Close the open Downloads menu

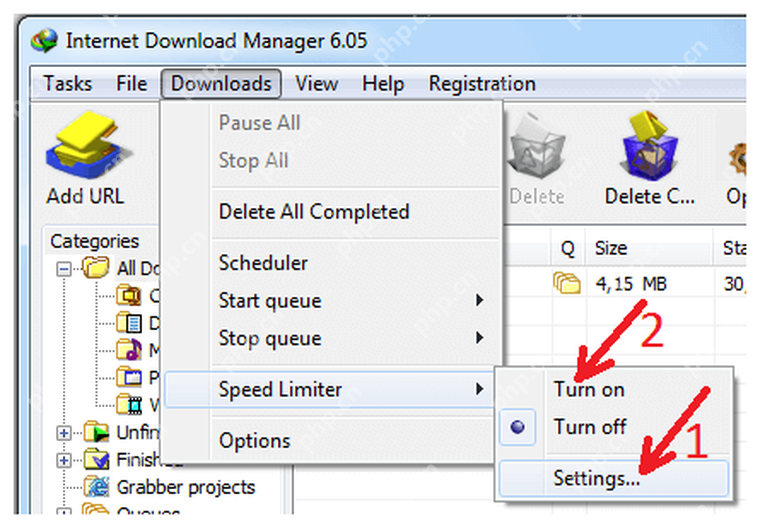click(221, 84)
